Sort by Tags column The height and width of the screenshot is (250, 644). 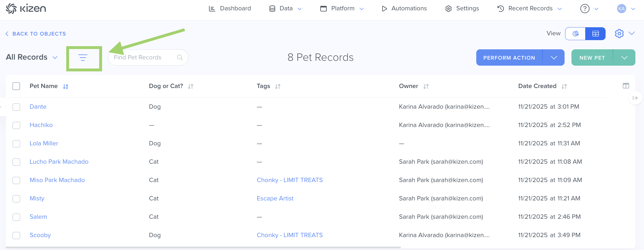[x=278, y=86]
